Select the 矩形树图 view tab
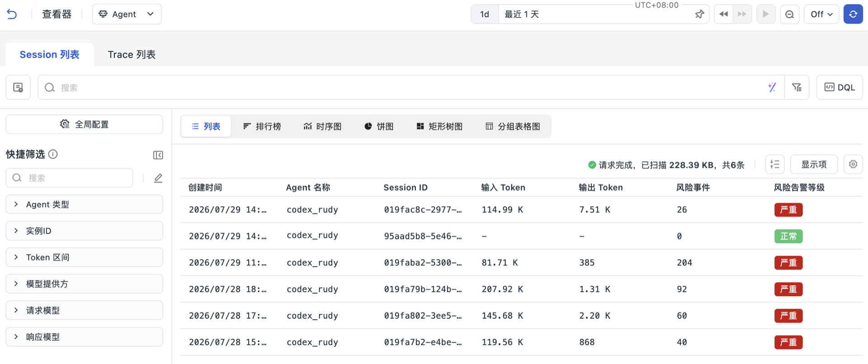The height and width of the screenshot is (364, 868). [x=439, y=126]
